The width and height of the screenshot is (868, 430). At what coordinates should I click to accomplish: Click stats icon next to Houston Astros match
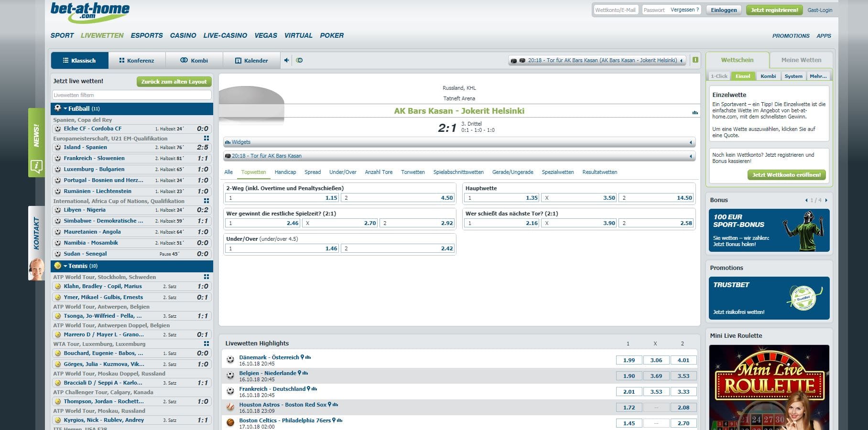[x=336, y=405]
